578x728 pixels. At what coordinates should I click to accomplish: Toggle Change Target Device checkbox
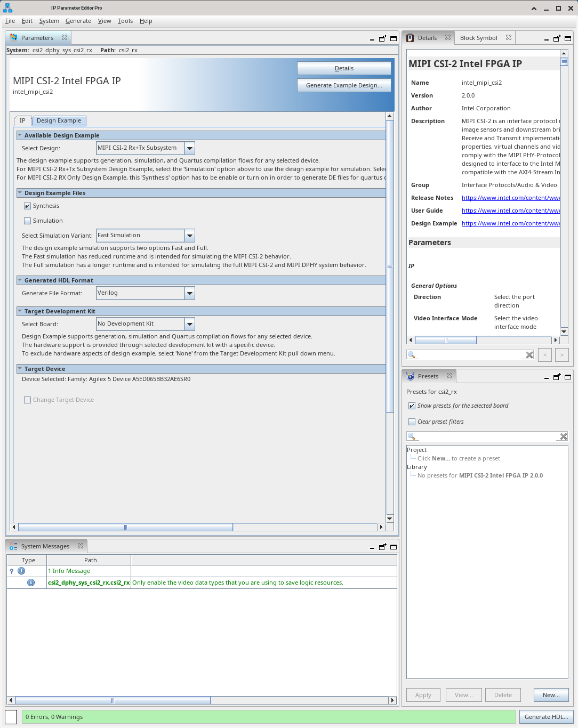point(27,400)
